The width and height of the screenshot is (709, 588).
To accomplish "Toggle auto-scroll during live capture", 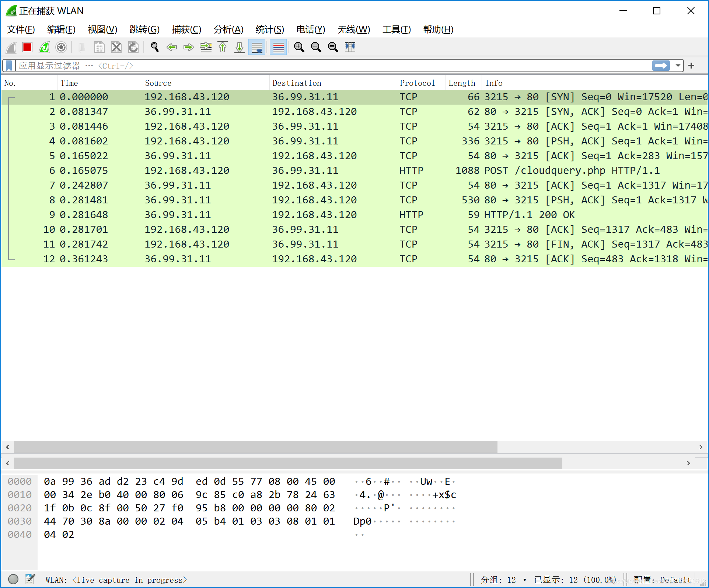I will coord(257,47).
